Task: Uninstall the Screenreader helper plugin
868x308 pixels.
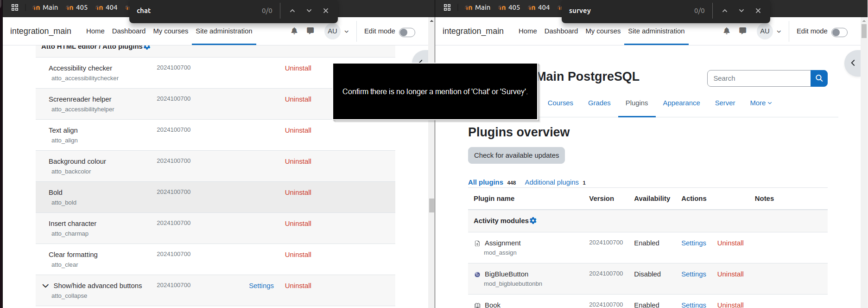Action: point(298,99)
